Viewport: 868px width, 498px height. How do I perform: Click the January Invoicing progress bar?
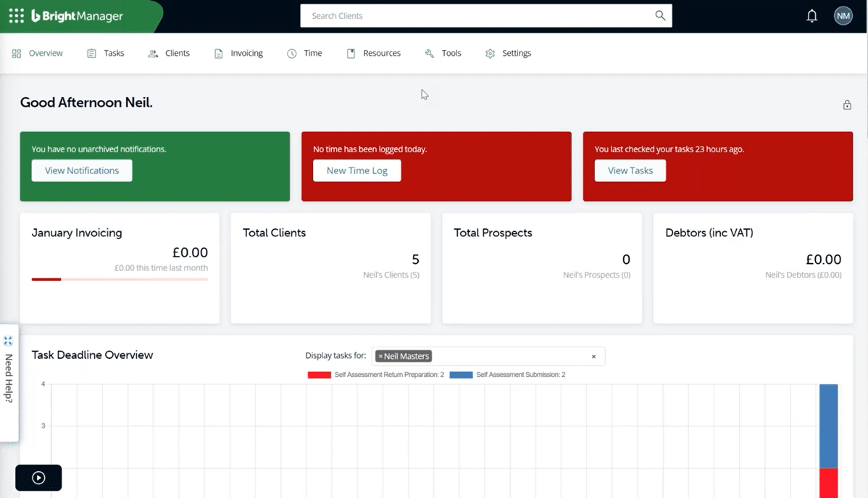119,278
